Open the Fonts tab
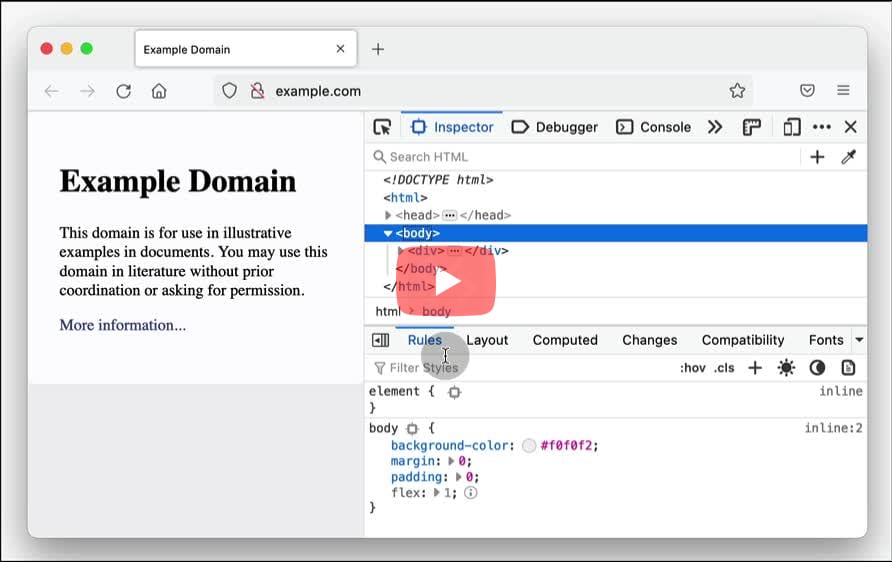Screen dimensions: 892x562 tap(826, 340)
